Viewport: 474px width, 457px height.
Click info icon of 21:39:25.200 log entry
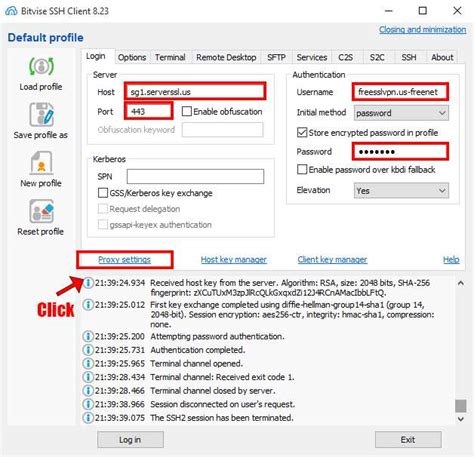(x=88, y=336)
